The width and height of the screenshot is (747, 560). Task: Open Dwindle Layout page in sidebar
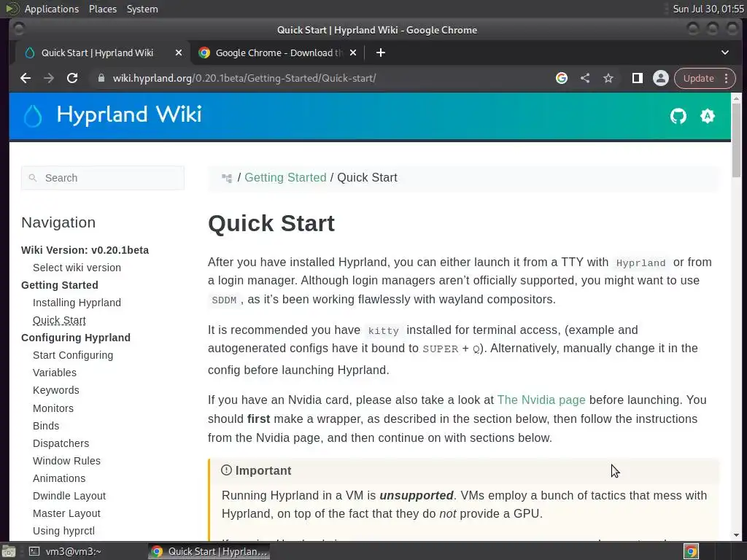(69, 496)
